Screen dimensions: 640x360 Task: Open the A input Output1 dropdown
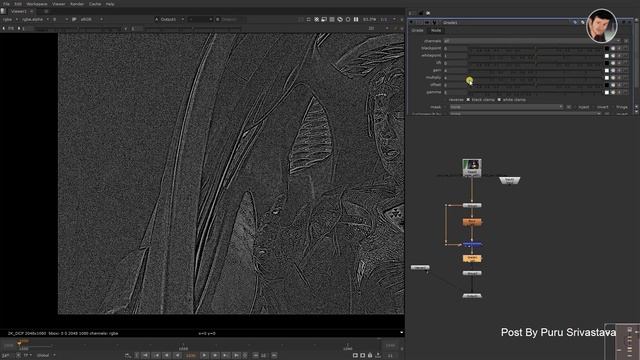tap(169, 19)
